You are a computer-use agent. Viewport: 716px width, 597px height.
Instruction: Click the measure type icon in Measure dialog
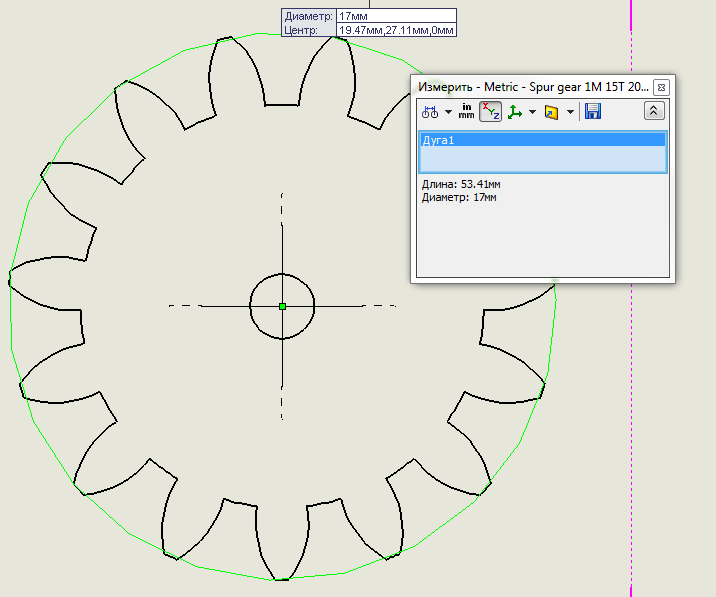point(429,112)
